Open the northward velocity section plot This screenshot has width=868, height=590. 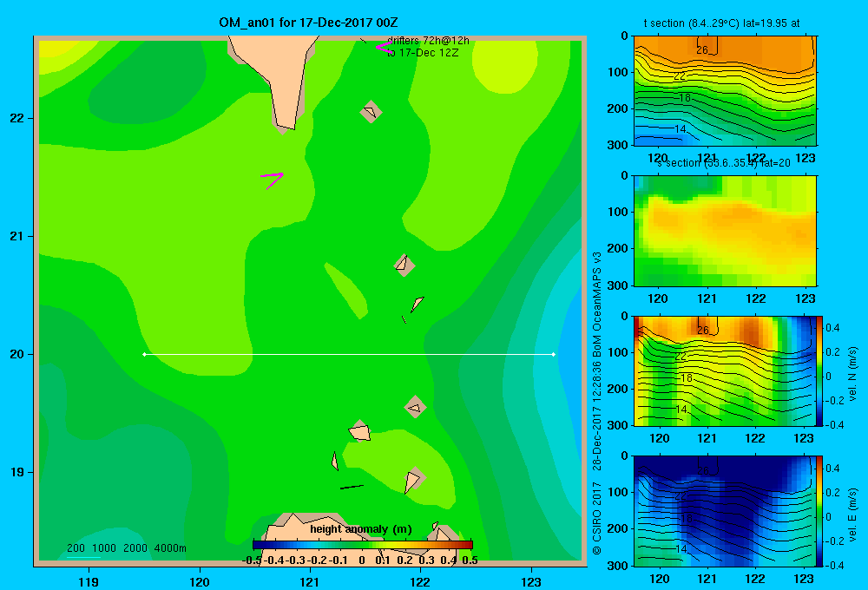click(x=725, y=370)
